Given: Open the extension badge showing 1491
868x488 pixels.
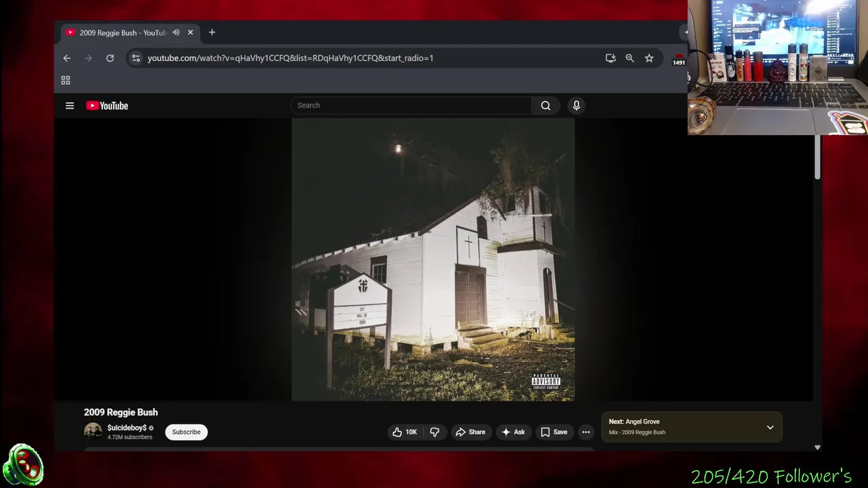Looking at the screenshot, I should coord(679,60).
